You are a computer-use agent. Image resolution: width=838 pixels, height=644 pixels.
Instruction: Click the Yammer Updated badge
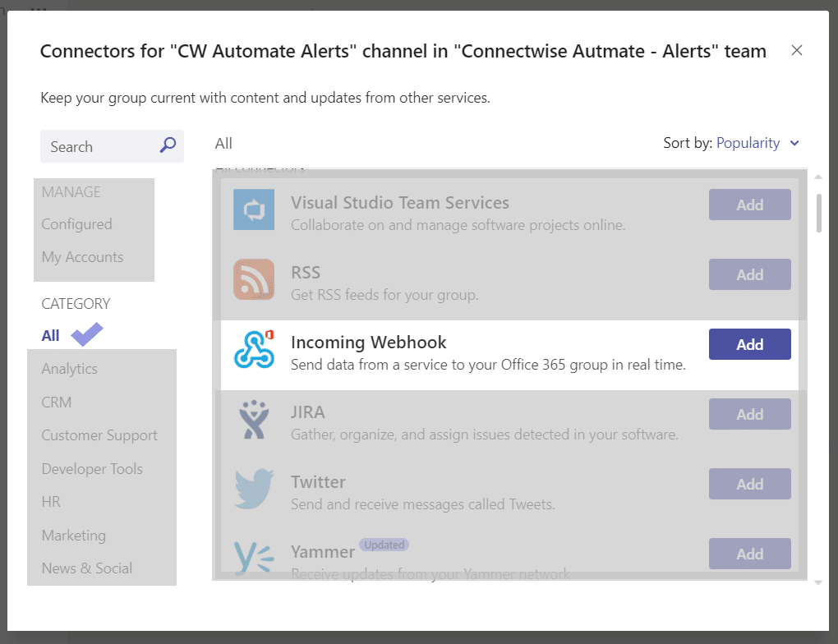click(384, 545)
